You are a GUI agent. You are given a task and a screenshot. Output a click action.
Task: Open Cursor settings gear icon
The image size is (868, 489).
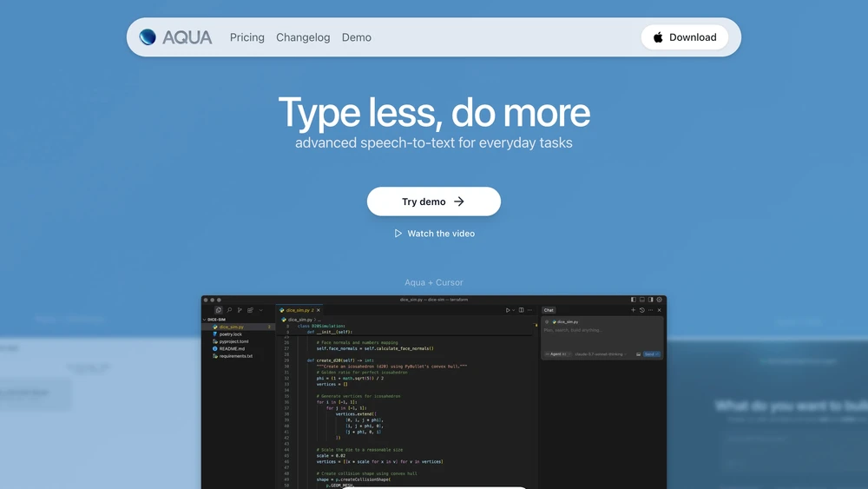pos(660,300)
